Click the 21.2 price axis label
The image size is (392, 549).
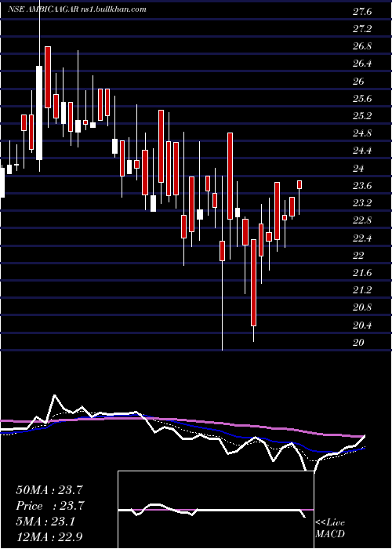click(362, 291)
